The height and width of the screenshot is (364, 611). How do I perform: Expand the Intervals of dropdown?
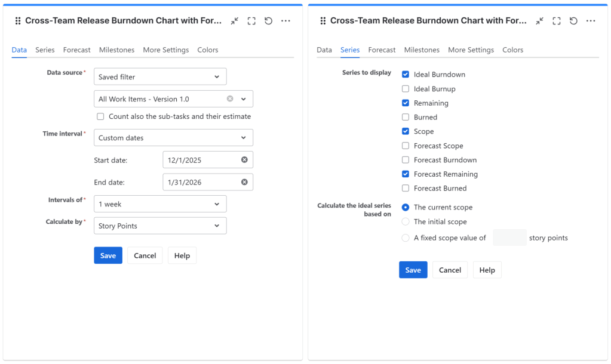click(x=160, y=204)
